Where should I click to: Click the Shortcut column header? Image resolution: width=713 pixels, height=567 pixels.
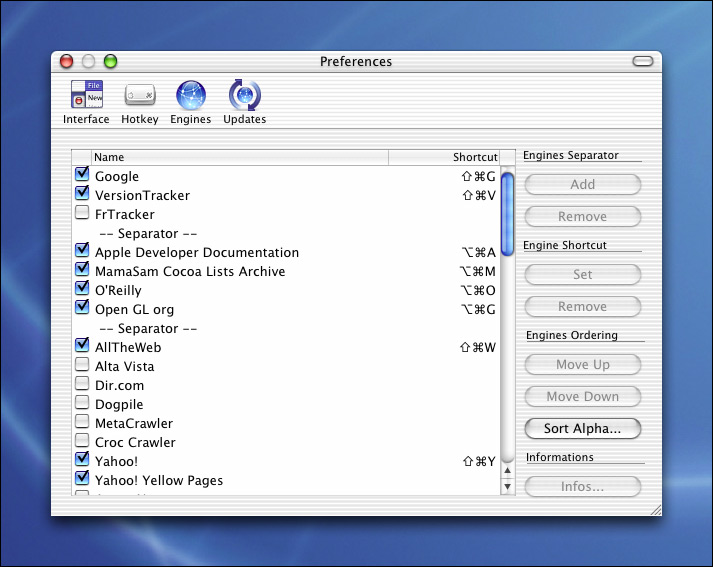pos(444,157)
